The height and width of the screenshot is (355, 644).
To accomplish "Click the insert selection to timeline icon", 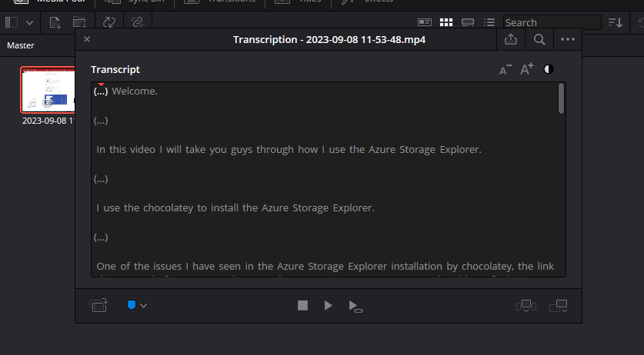I will point(526,306).
